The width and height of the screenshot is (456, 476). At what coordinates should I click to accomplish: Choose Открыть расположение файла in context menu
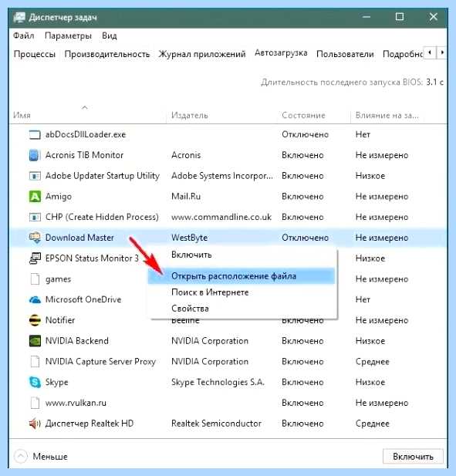[x=242, y=276]
